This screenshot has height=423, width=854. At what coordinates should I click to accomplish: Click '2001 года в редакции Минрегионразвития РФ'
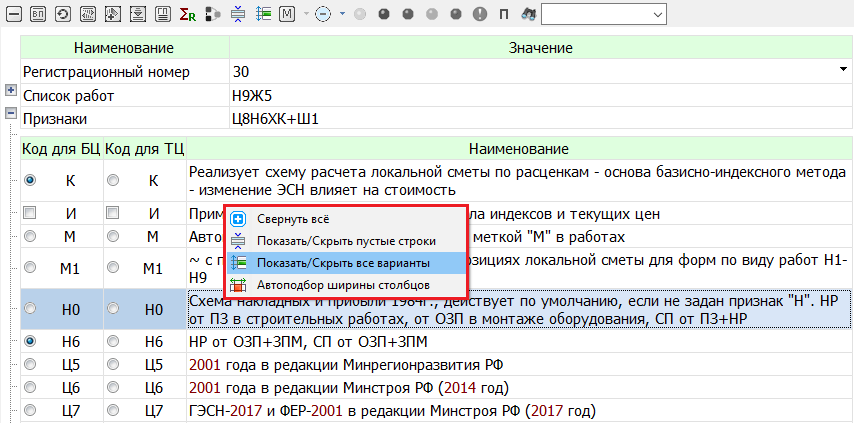346,365
